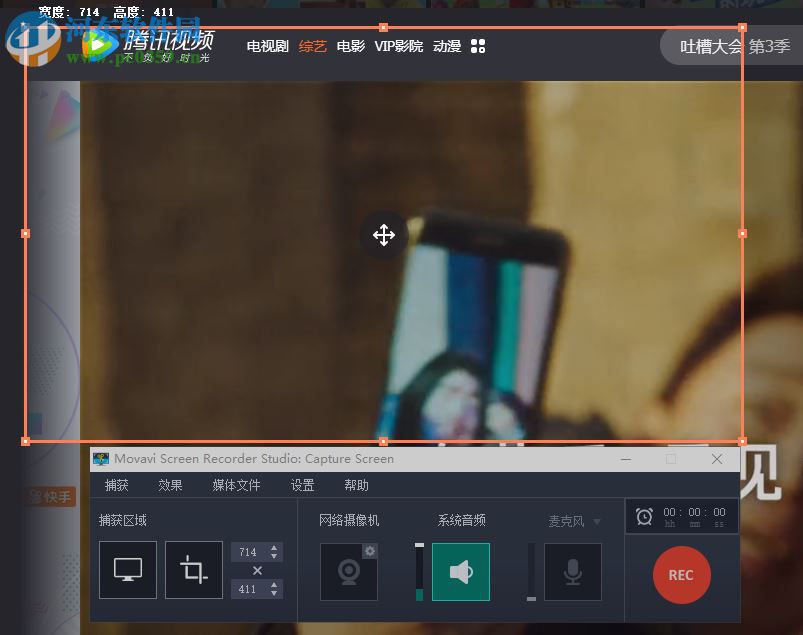Image resolution: width=803 pixels, height=635 pixels.
Task: Select the custom capture area crop tool
Action: 194,570
